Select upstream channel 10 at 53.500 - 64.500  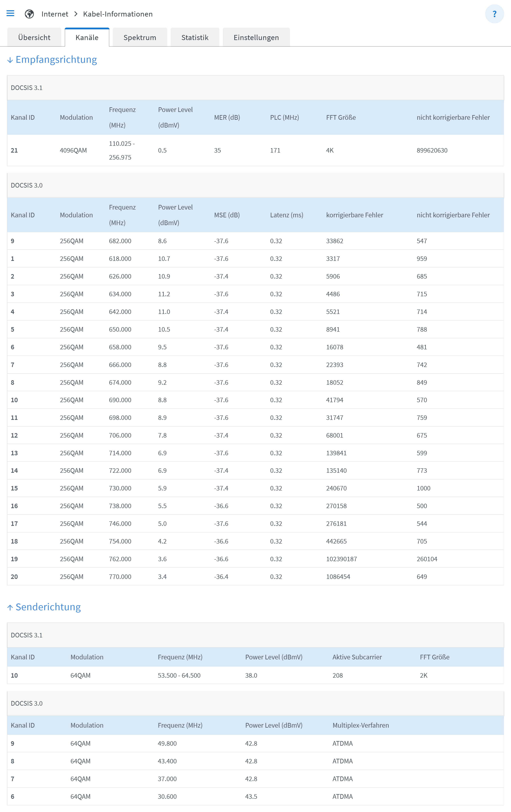coord(179,675)
